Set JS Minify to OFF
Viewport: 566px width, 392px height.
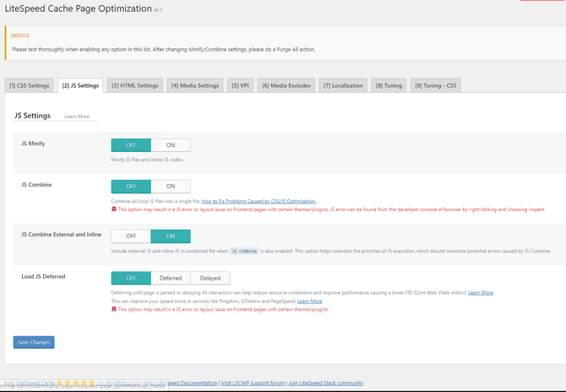[131, 145]
